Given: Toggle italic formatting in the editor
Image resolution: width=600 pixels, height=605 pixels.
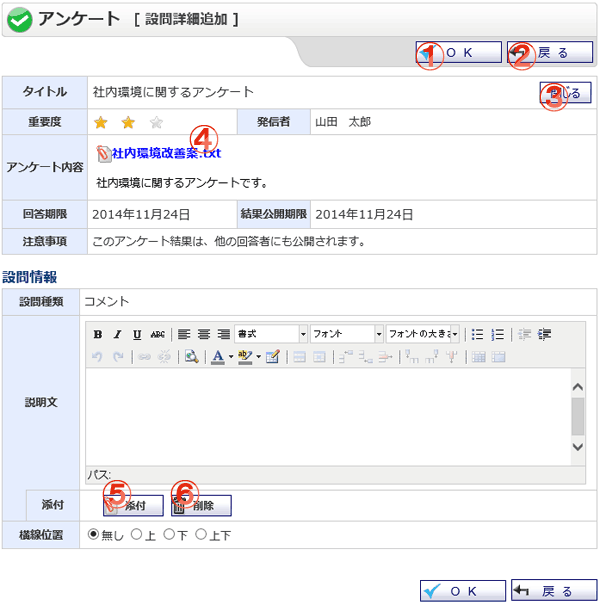Looking at the screenshot, I should click(x=117, y=334).
